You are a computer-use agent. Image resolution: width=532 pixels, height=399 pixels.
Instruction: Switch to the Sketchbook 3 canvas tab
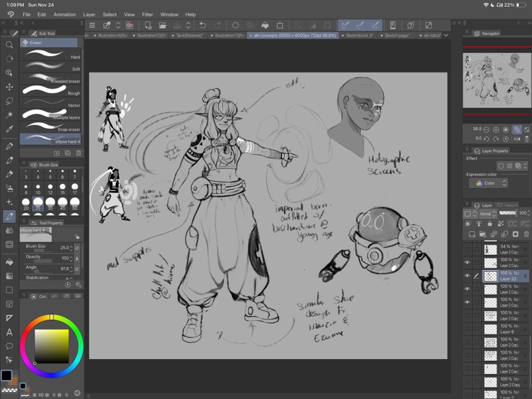(360, 35)
